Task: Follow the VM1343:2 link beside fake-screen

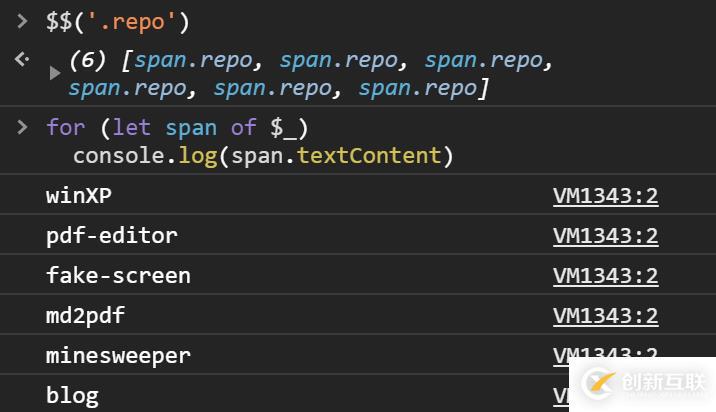Action: (605, 276)
